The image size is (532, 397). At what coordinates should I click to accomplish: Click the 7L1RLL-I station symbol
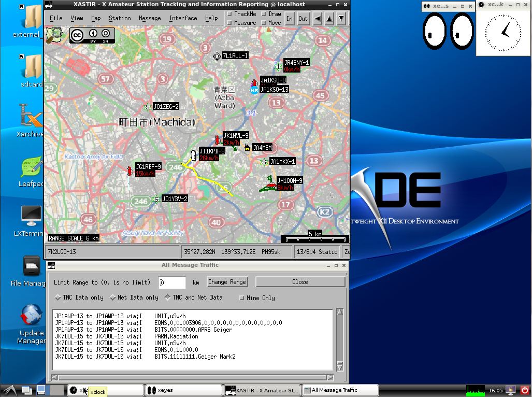coord(217,55)
